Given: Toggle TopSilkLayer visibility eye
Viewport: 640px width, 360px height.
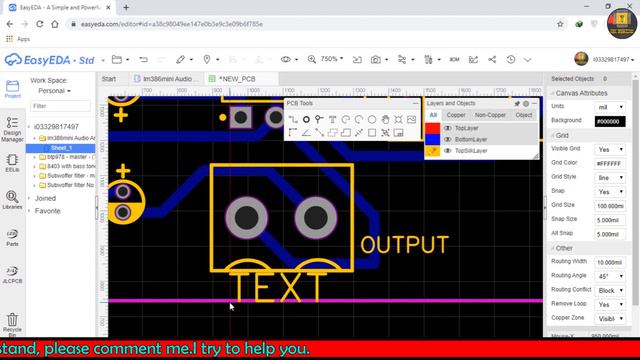Looking at the screenshot, I should pos(447,151).
